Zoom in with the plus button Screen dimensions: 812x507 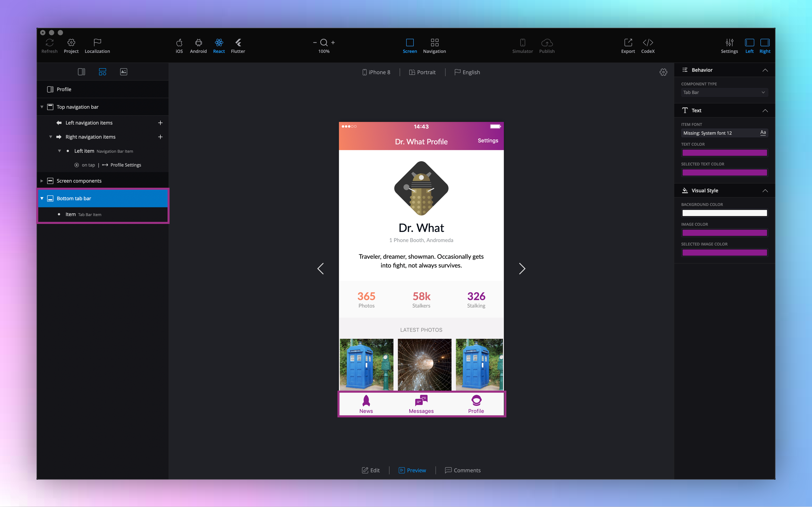coord(333,42)
